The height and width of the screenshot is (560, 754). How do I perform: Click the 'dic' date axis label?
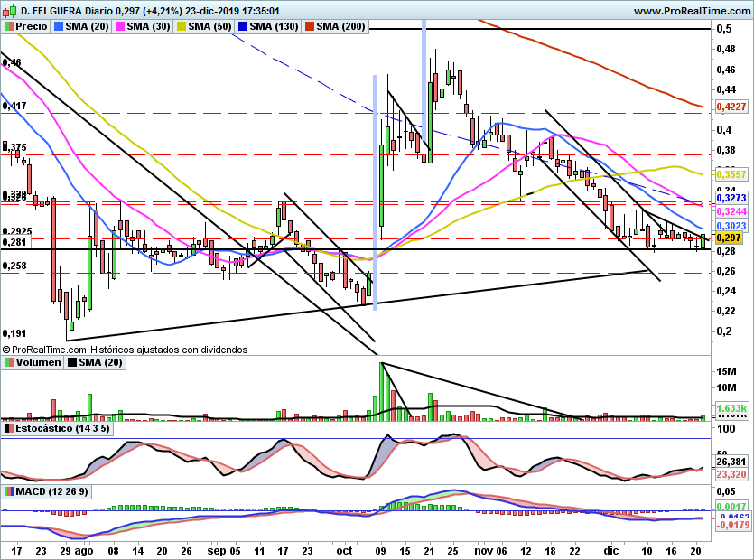click(611, 549)
